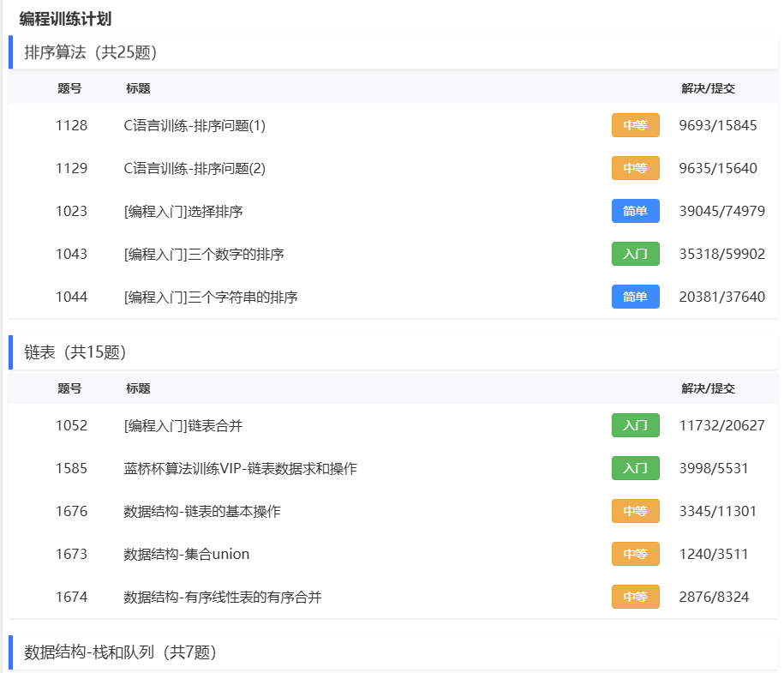The width and height of the screenshot is (784, 673).
Task: Click the stat 9693/15845
Action: click(718, 125)
